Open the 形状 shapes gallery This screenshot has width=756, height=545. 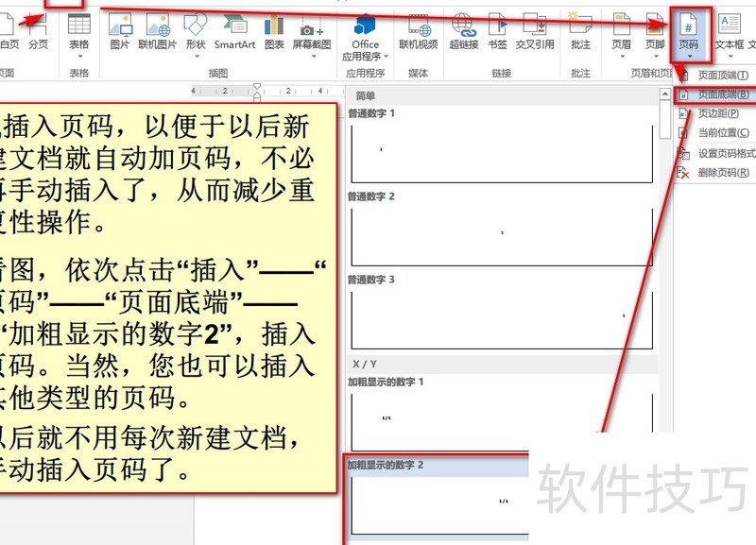pos(196,35)
